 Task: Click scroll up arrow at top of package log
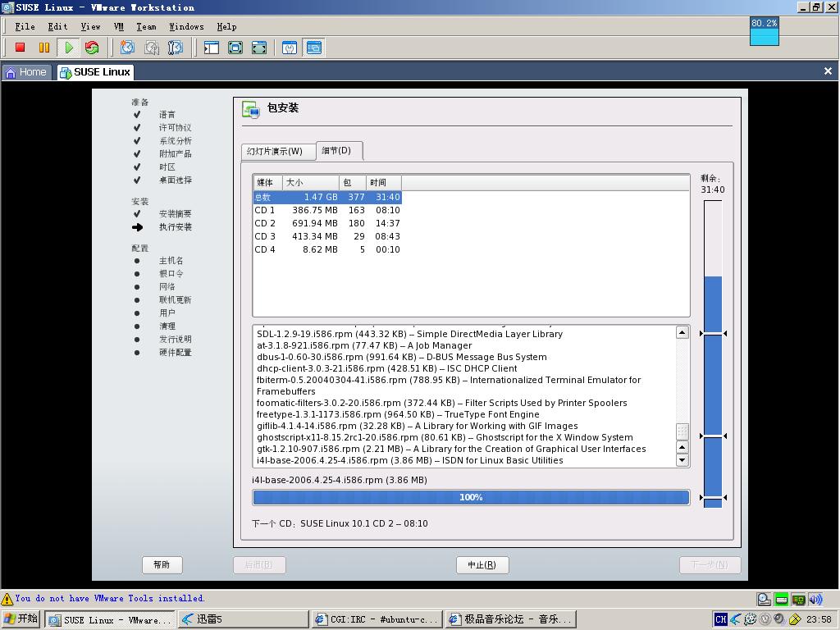[x=682, y=333]
